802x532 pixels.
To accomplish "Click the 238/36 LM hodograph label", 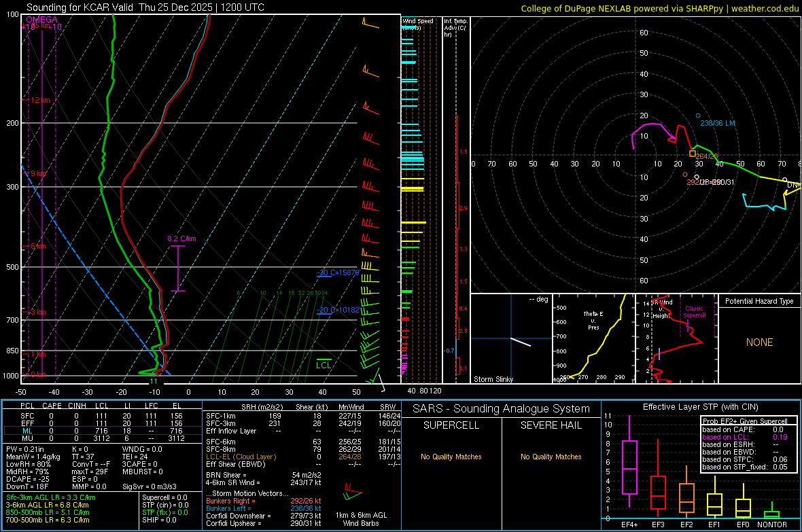I will (x=718, y=123).
